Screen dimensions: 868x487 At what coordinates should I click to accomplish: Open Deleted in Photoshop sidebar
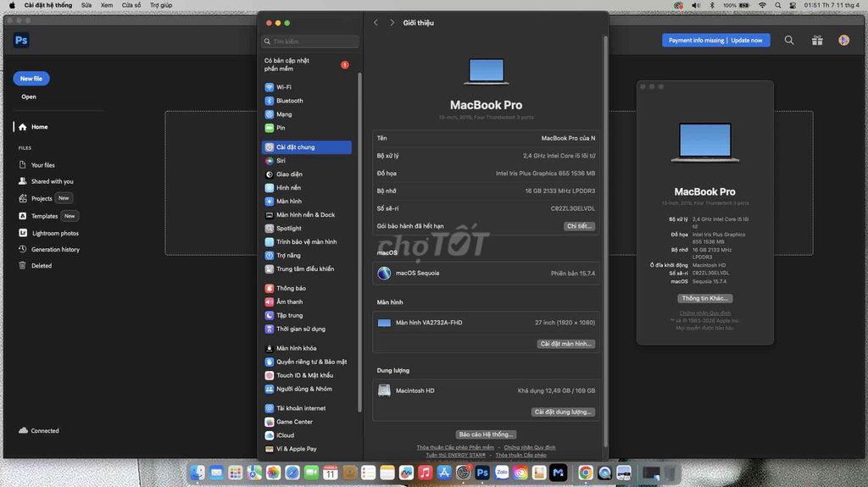(x=36, y=266)
